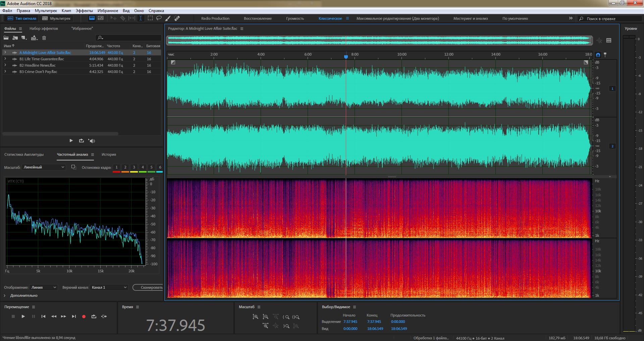Click the Поиск в справке field
Screen dimensions: 644x341
point(609,19)
